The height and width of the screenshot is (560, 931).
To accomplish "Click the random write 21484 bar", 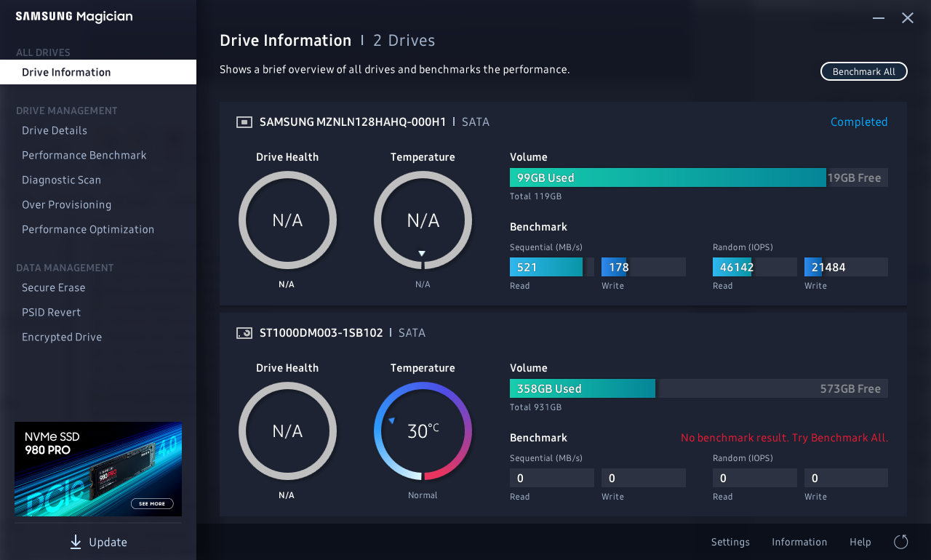I will pyautogui.click(x=846, y=267).
